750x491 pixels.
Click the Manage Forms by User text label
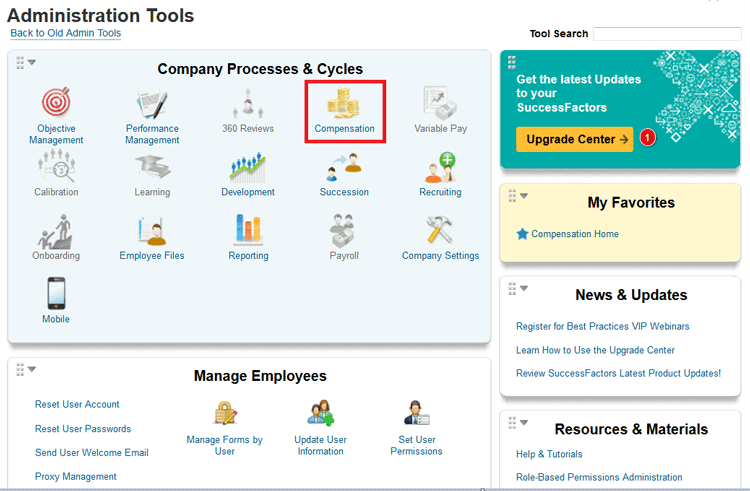pos(224,445)
